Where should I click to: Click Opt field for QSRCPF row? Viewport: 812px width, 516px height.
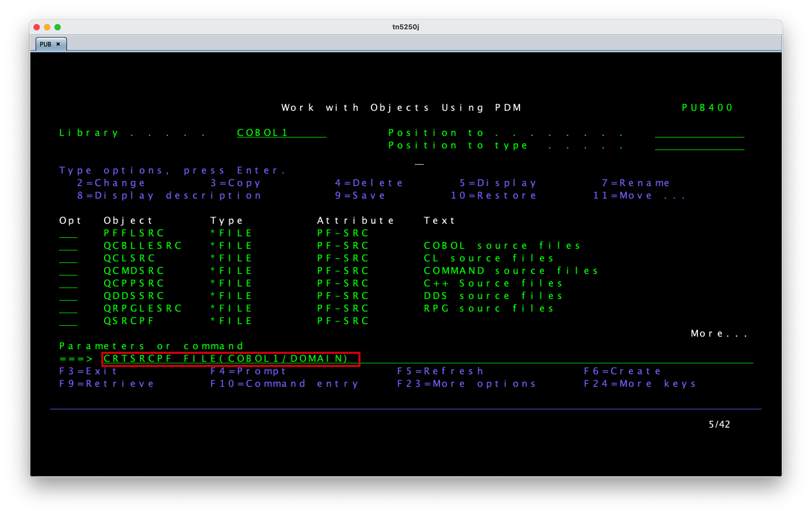[68, 321]
